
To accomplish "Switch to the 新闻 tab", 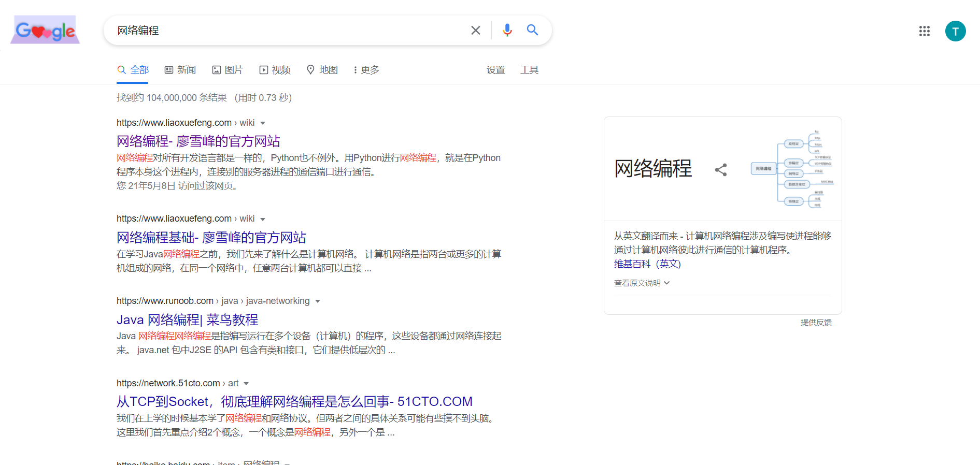I will (180, 70).
